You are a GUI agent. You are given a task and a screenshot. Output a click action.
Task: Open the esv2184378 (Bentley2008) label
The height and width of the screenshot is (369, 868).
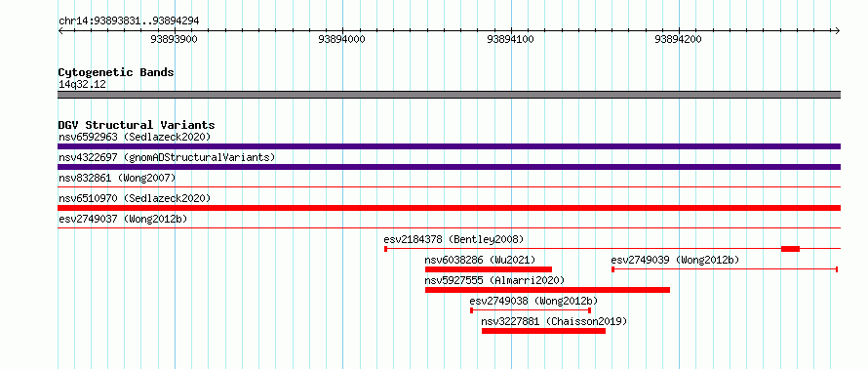(x=454, y=239)
